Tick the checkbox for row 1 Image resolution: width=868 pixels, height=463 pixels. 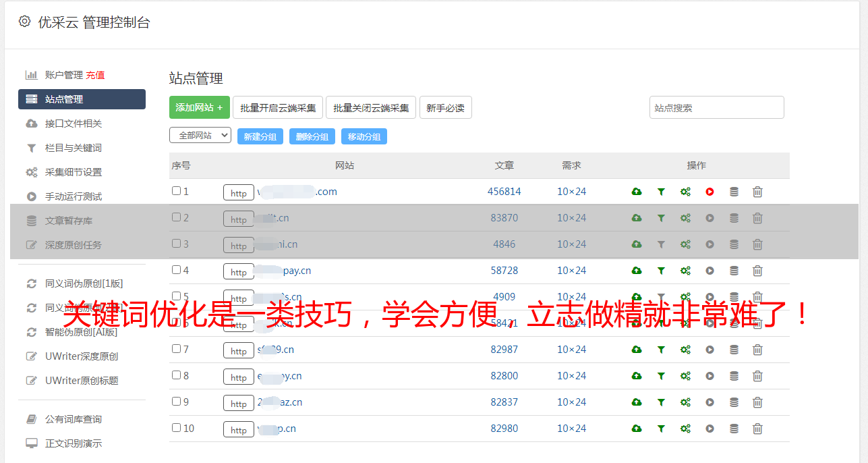pos(176,191)
